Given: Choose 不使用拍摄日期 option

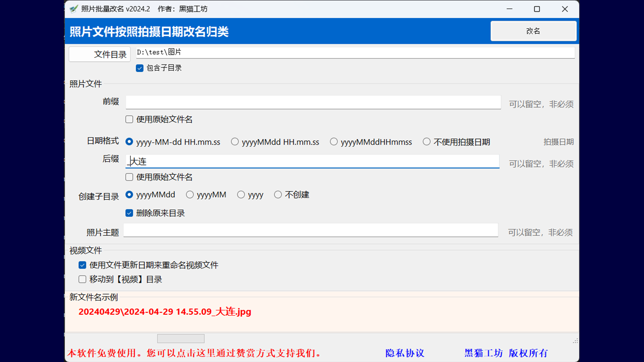Looking at the screenshot, I should (427, 141).
